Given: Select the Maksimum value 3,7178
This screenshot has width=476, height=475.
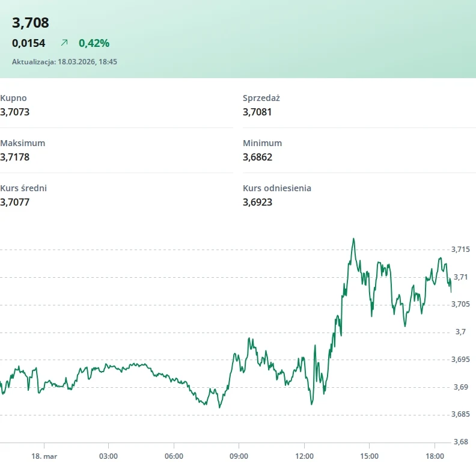Looking at the screenshot, I should (x=14, y=157).
